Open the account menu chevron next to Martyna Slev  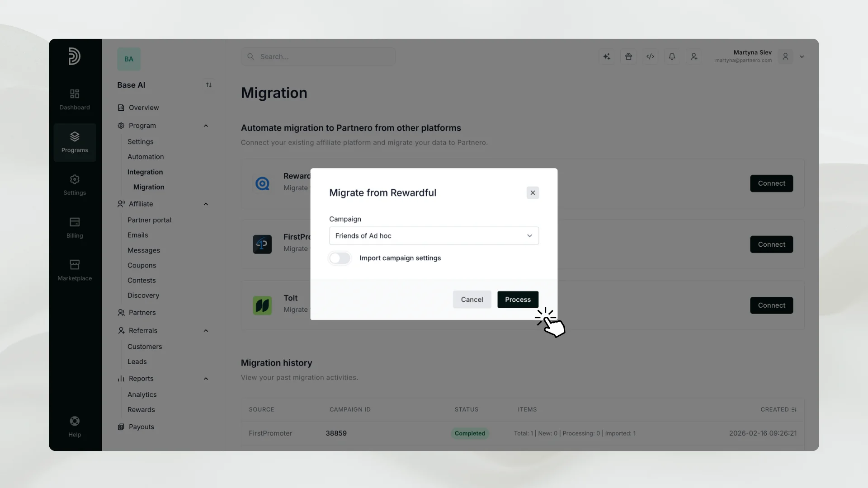(802, 57)
